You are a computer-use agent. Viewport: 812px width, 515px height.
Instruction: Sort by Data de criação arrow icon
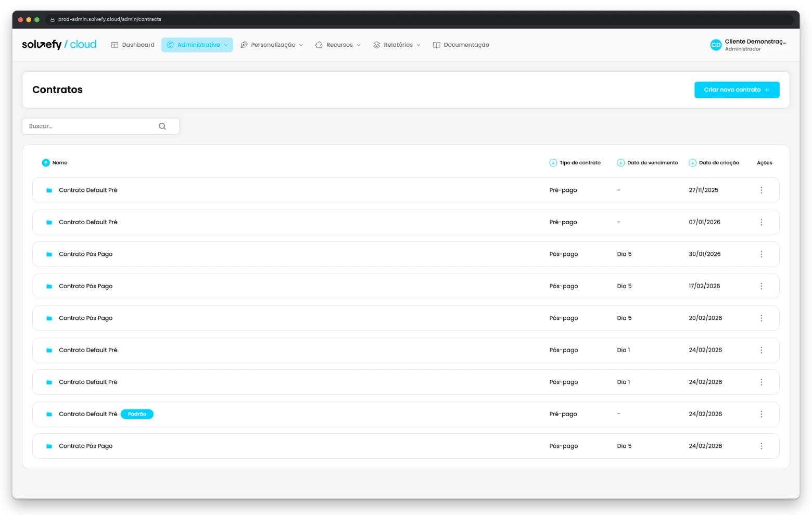click(x=693, y=163)
